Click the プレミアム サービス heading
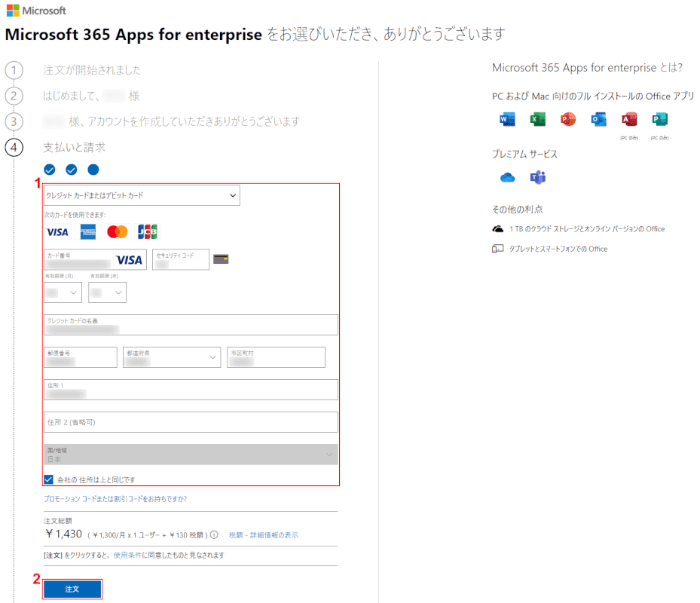The image size is (700, 603). 524,154
